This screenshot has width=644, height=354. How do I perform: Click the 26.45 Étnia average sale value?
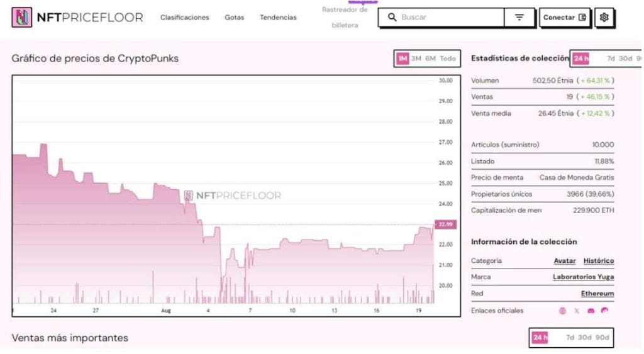[x=556, y=113]
